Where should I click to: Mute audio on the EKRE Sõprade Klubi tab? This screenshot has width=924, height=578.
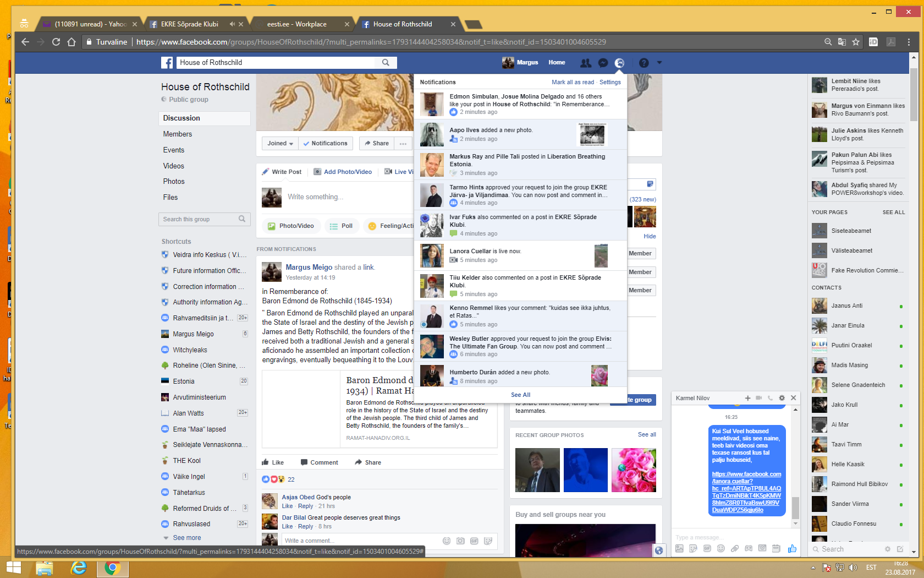pyautogui.click(x=232, y=24)
